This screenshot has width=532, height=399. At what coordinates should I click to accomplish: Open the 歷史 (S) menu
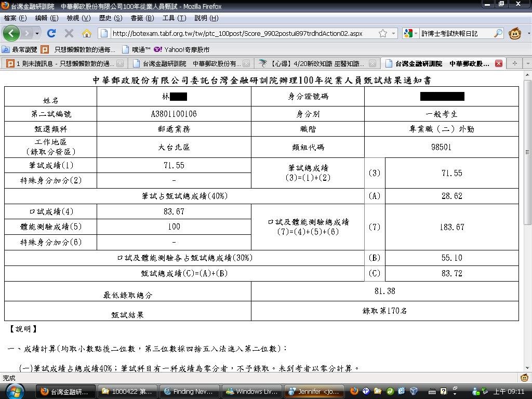111,18
